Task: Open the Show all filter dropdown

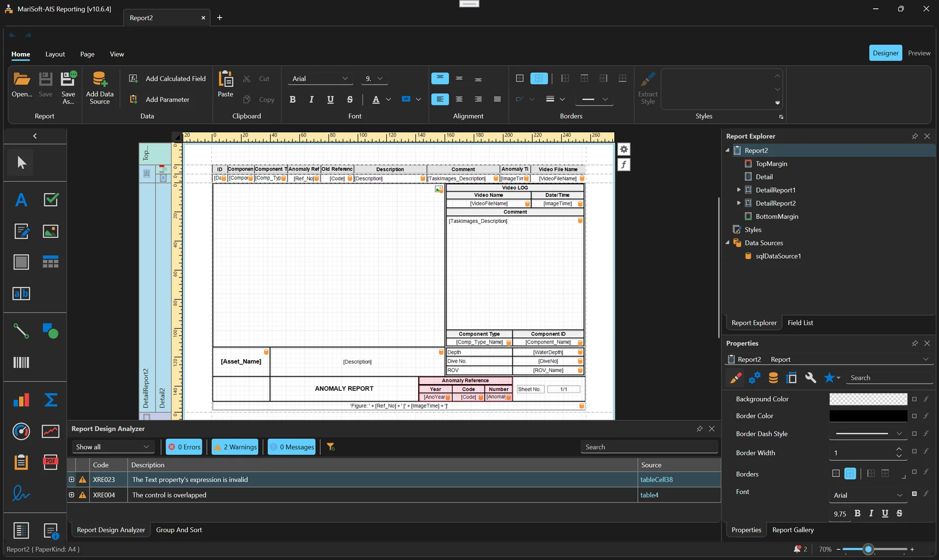Action: click(112, 447)
